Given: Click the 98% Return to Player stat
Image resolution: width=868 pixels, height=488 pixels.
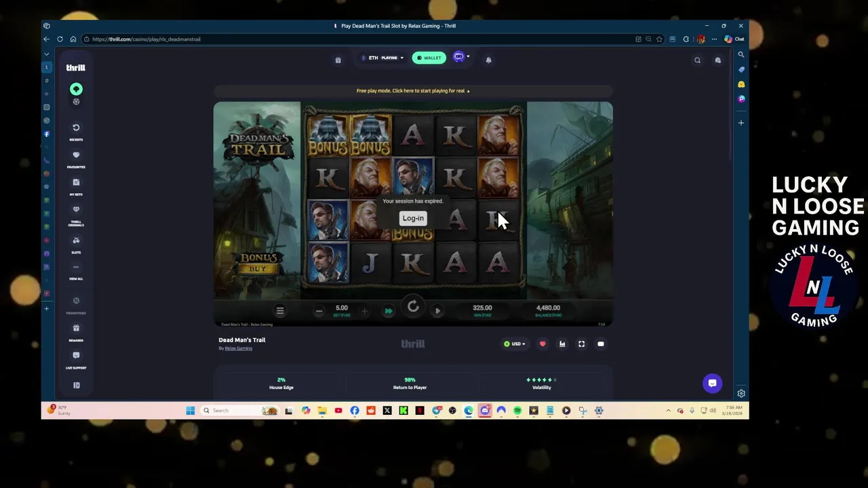Looking at the screenshot, I should pos(410,384).
